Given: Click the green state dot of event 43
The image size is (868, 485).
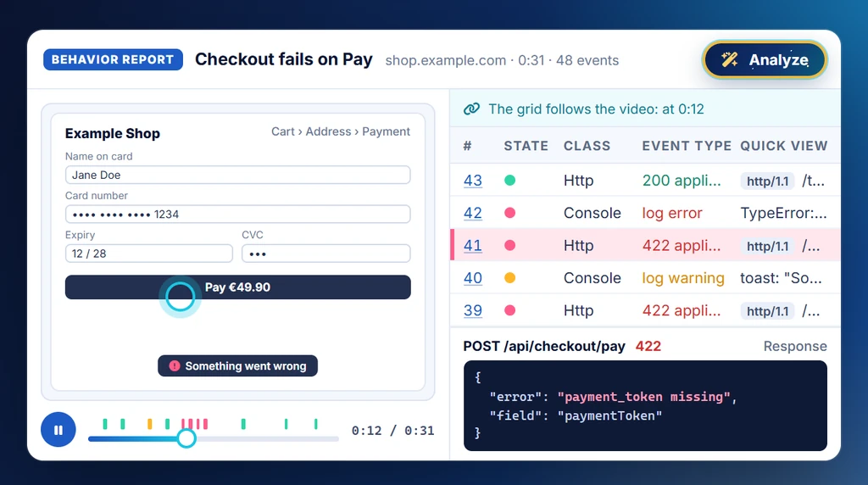Looking at the screenshot, I should click(509, 180).
